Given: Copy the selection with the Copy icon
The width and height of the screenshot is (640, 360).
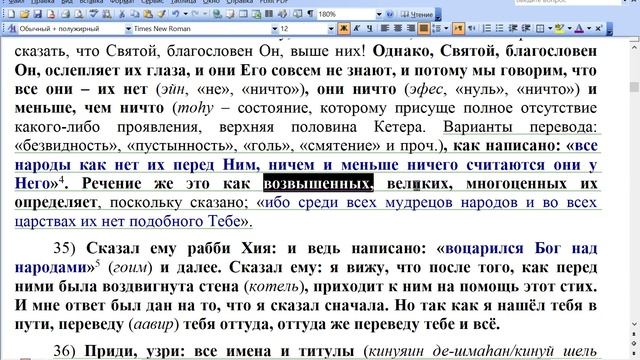Looking at the screenshot, I should pyautogui.click(x=134, y=14).
